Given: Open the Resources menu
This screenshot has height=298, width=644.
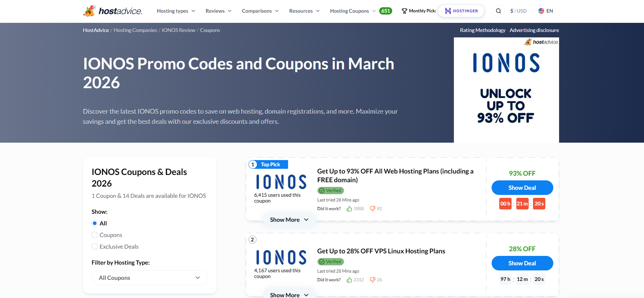Looking at the screenshot, I should tap(304, 11).
